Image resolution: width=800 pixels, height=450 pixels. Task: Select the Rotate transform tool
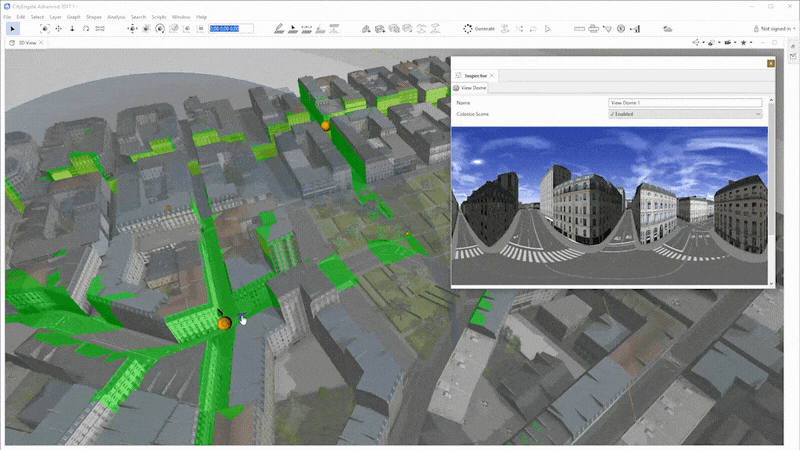[86, 29]
